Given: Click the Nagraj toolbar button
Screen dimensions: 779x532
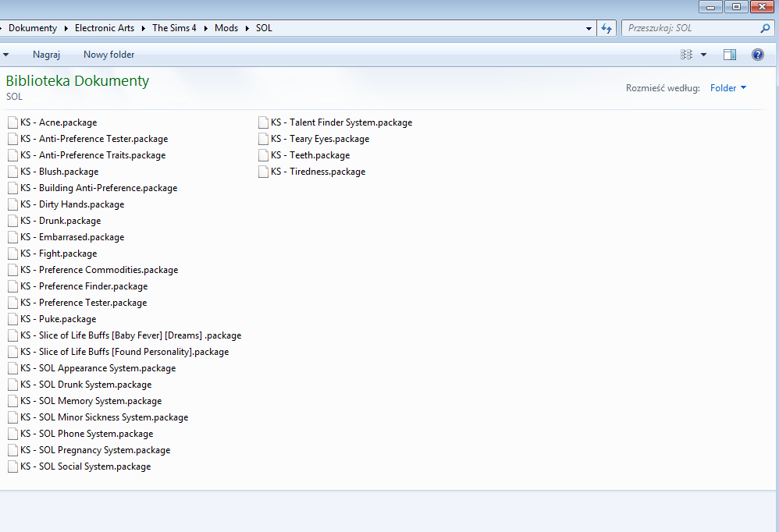Looking at the screenshot, I should 46,55.
